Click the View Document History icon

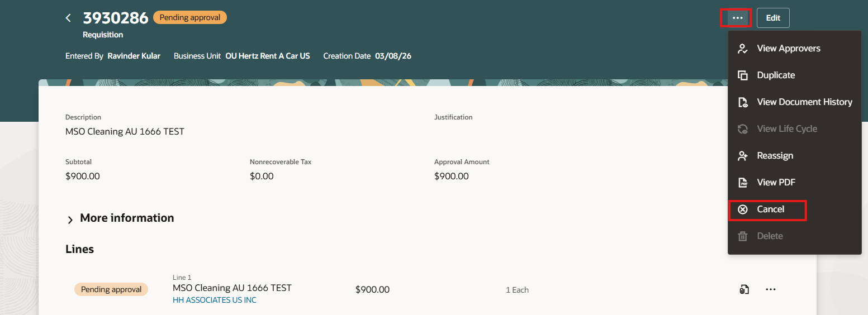(742, 102)
